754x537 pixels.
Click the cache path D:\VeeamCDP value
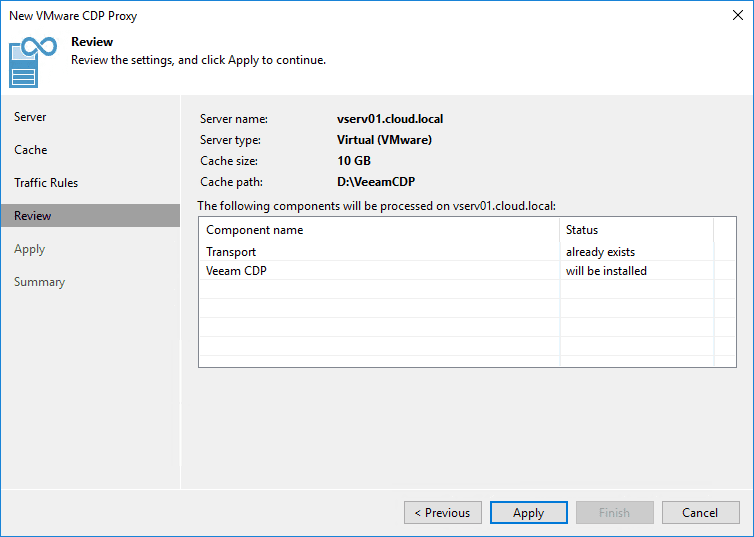click(375, 182)
